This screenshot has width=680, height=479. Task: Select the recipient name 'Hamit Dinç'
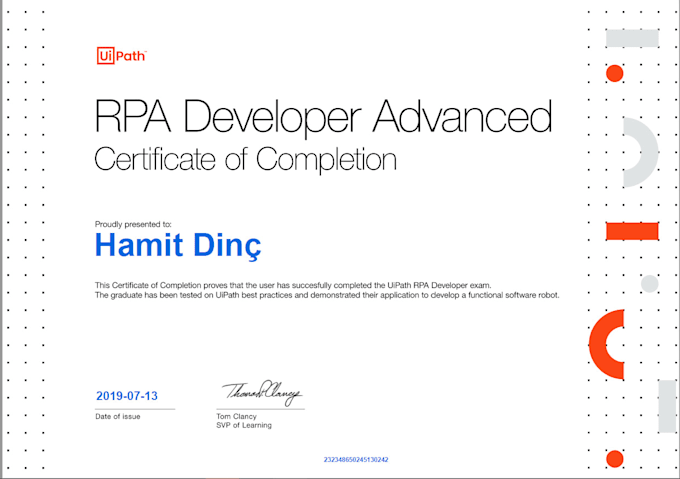[178, 246]
